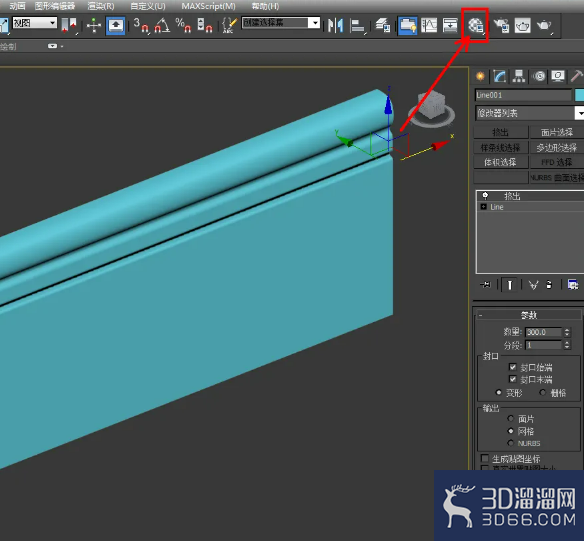
Task: Select the NURBS output radio button
Action: pyautogui.click(x=511, y=443)
